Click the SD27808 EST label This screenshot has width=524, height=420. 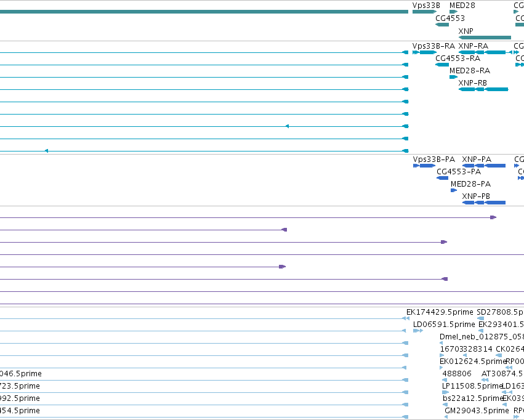500,312
